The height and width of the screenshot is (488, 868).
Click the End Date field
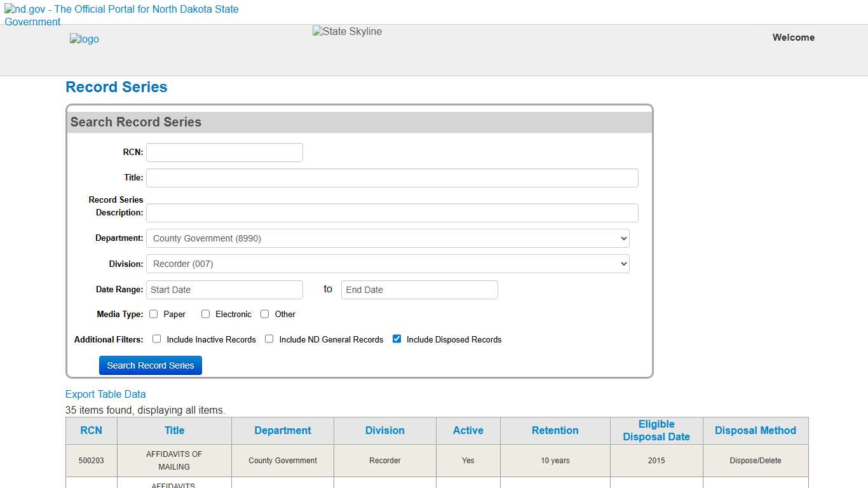point(419,290)
